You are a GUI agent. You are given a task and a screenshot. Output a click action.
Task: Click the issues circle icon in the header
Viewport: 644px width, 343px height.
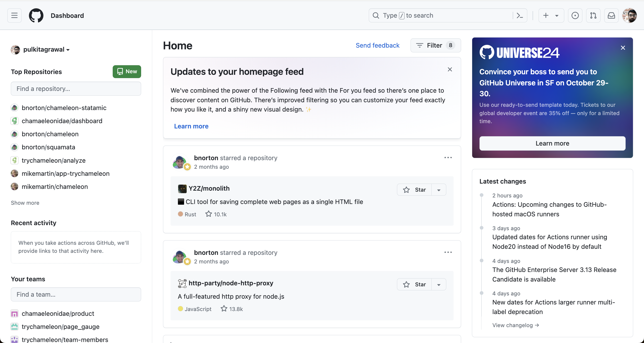point(575,15)
